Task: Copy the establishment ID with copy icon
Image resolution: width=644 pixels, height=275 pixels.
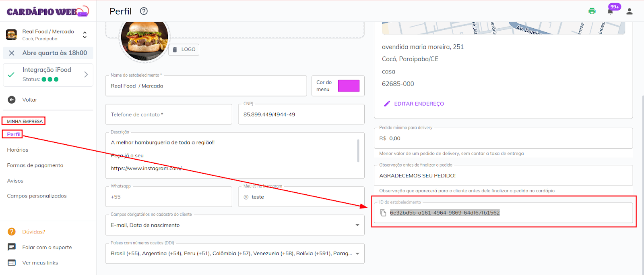Action: [383, 213]
